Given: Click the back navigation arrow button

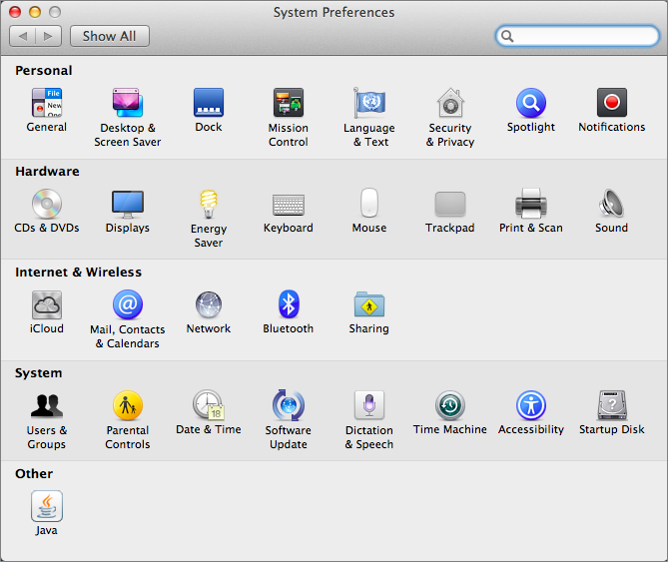Looking at the screenshot, I should pyautogui.click(x=23, y=36).
